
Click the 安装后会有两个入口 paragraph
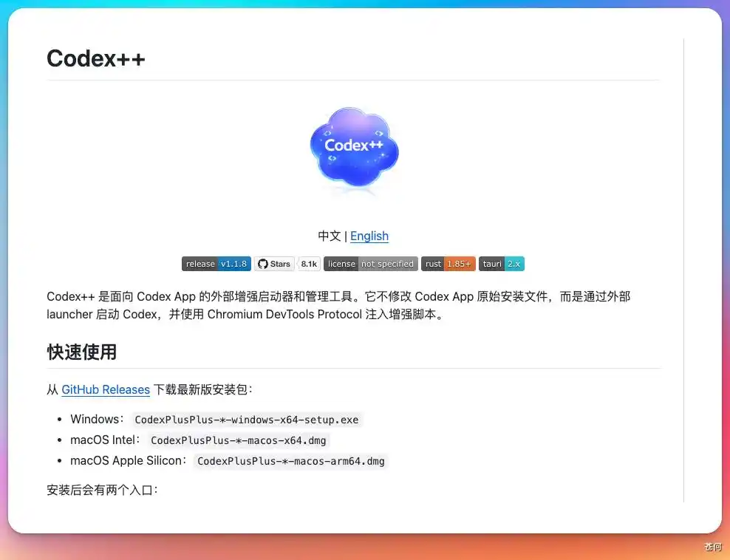point(103,490)
